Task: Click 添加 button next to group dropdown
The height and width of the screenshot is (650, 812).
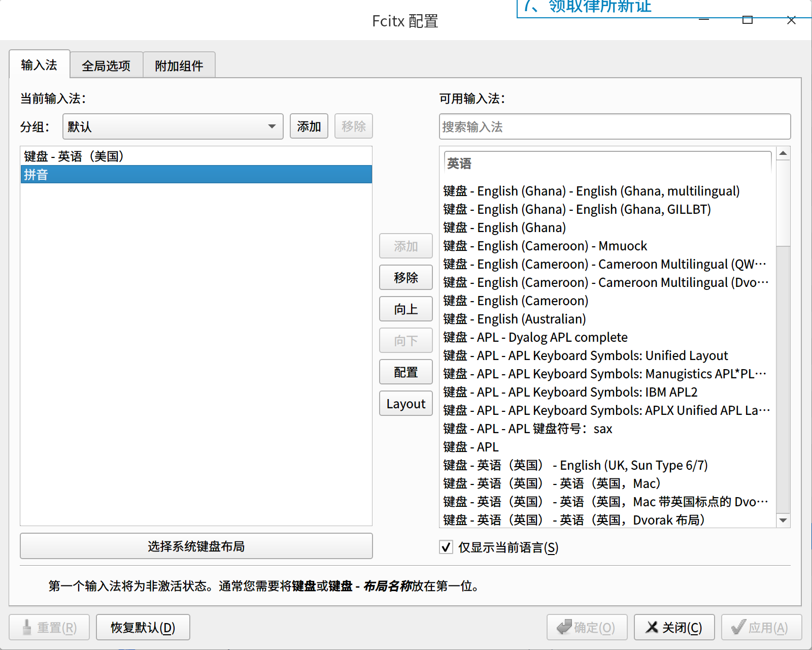Action: point(309,126)
